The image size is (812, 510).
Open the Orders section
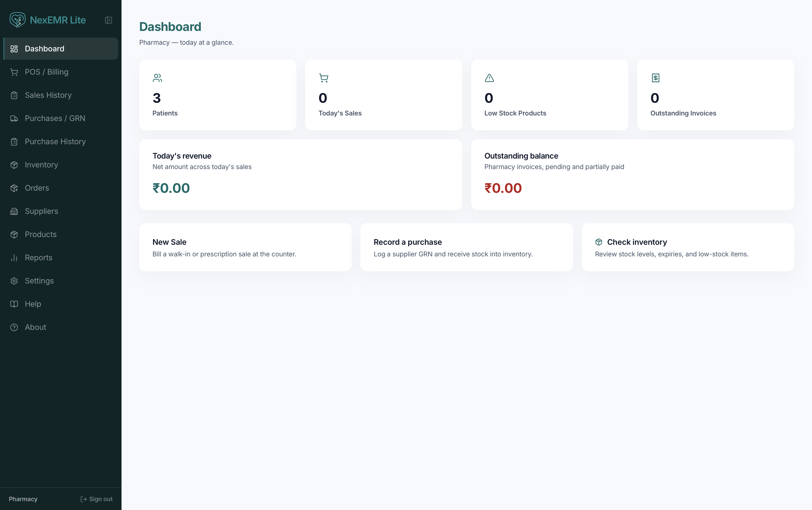(x=61, y=188)
